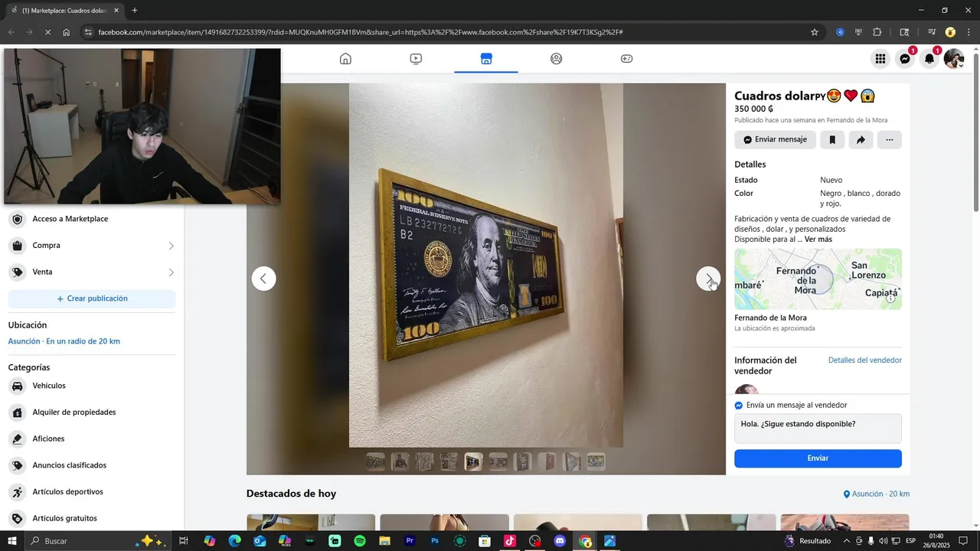The height and width of the screenshot is (551, 980).
Task: Click the listing price 350 000 ₲
Action: [753, 109]
